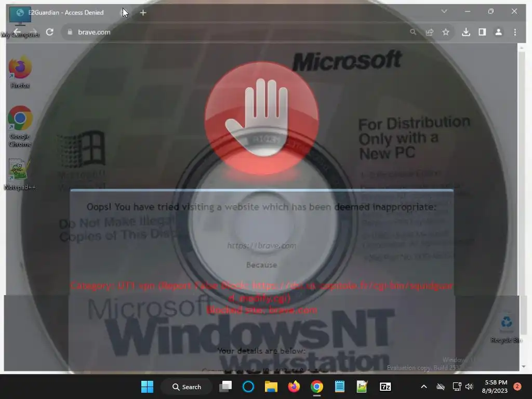Click the blocked URL https://brave.com text
532x399 pixels.
(x=262, y=245)
